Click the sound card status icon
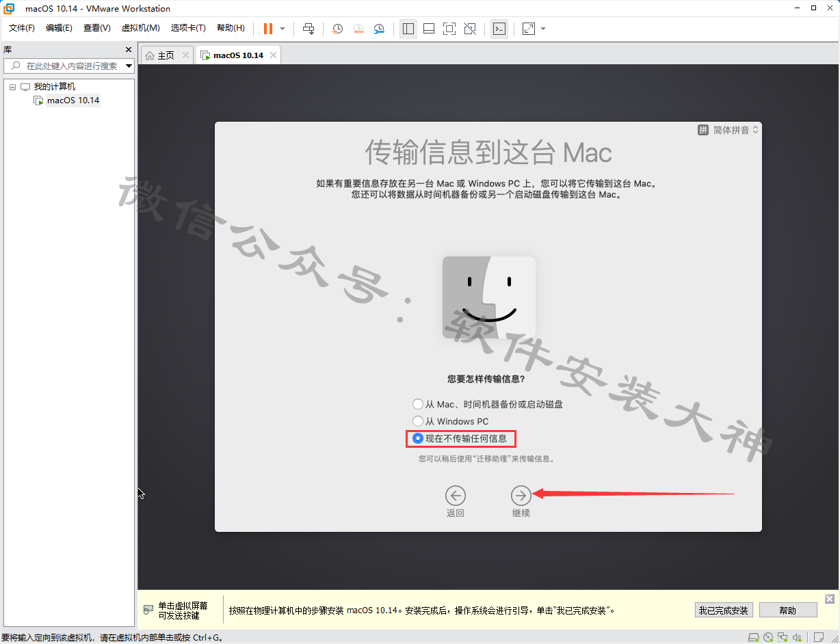Image resolution: width=840 pixels, height=644 pixels. click(x=798, y=637)
